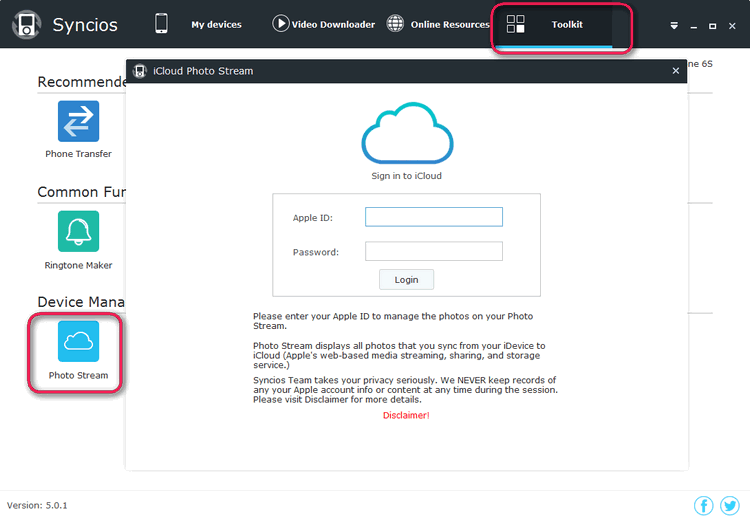750x521 pixels.
Task: Focus the Apple ID input field
Action: (434, 217)
